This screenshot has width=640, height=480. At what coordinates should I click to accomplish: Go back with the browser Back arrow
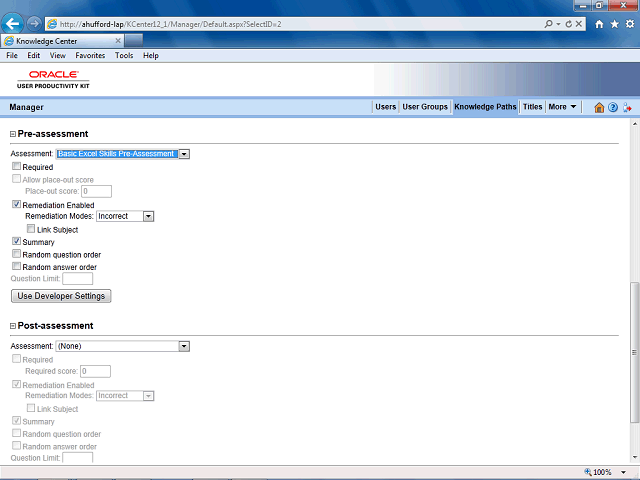click(x=12, y=24)
